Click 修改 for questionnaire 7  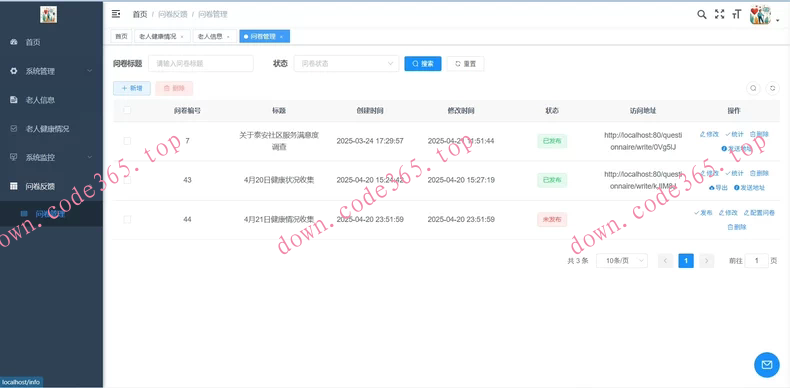click(x=709, y=134)
